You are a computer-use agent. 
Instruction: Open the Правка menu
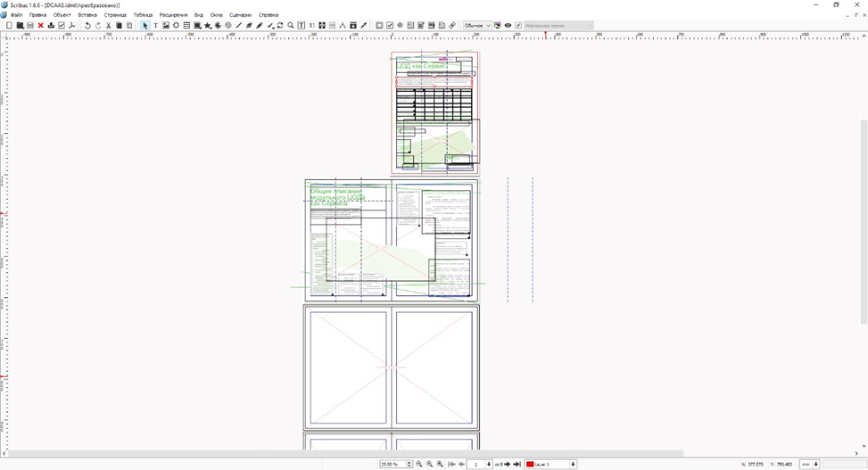click(x=37, y=15)
